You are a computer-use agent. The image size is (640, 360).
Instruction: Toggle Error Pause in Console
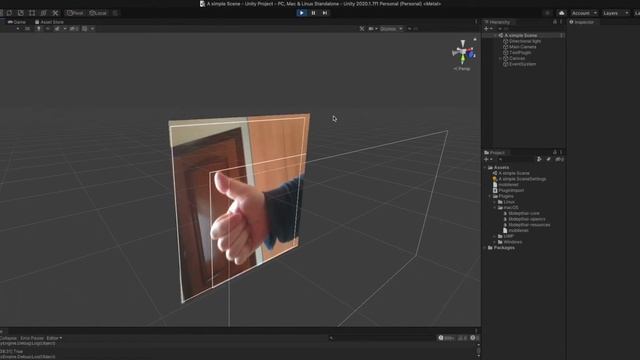(x=32, y=338)
